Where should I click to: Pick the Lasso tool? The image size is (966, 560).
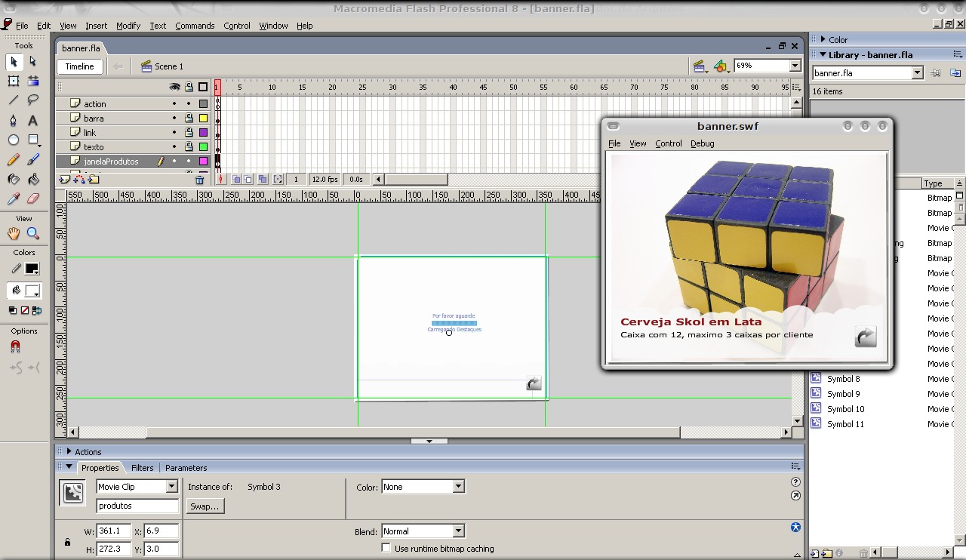[33, 100]
